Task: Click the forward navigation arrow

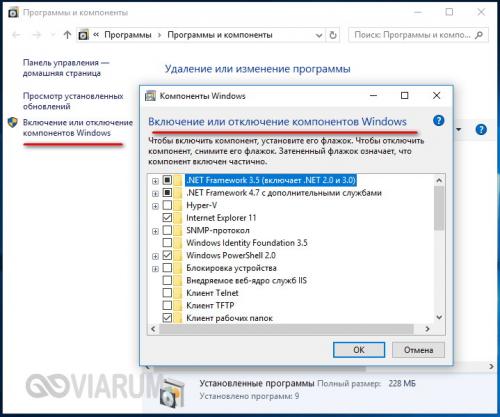Action: [x=37, y=35]
